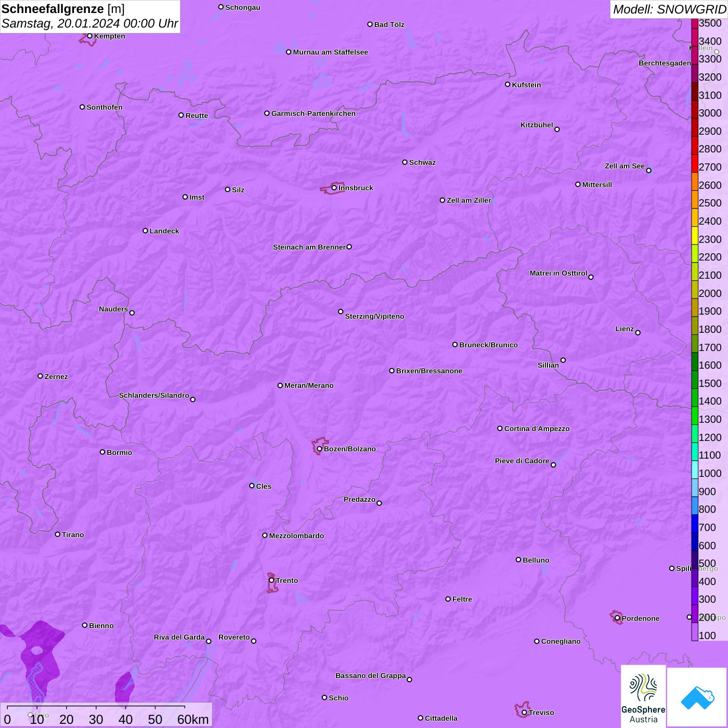Click the Belluno label
This screenshot has width=728, height=728.
(x=536, y=560)
